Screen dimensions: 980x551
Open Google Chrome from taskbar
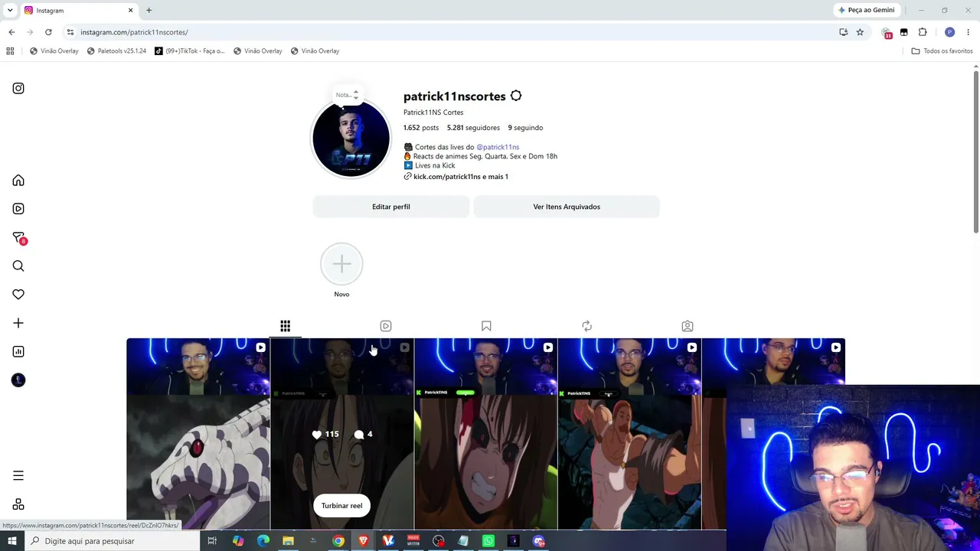pyautogui.click(x=338, y=541)
